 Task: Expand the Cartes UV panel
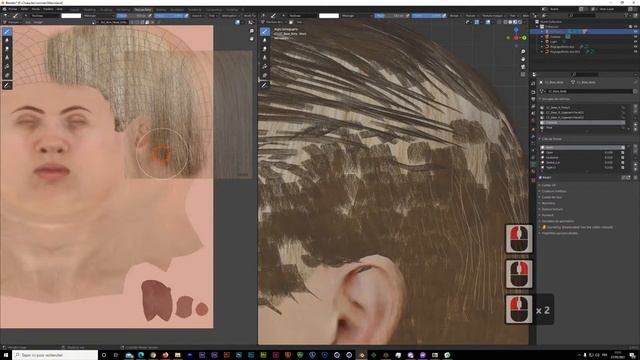pyautogui.click(x=549, y=185)
